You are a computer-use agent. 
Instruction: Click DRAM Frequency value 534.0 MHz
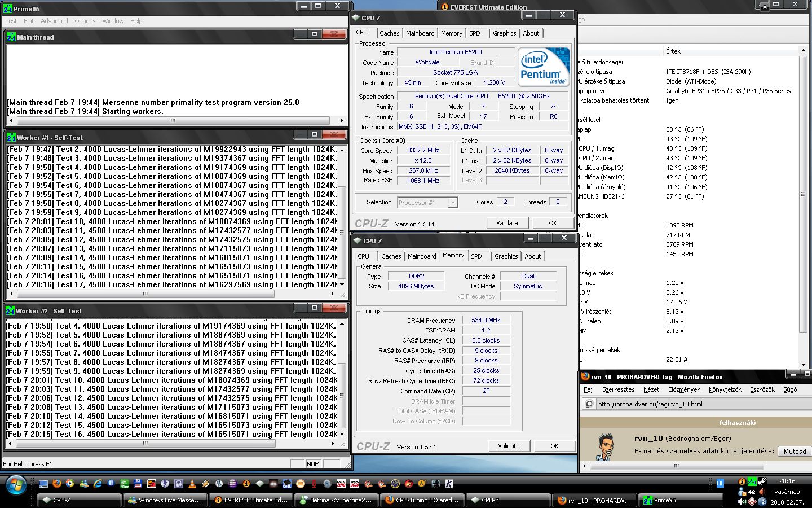(x=486, y=320)
